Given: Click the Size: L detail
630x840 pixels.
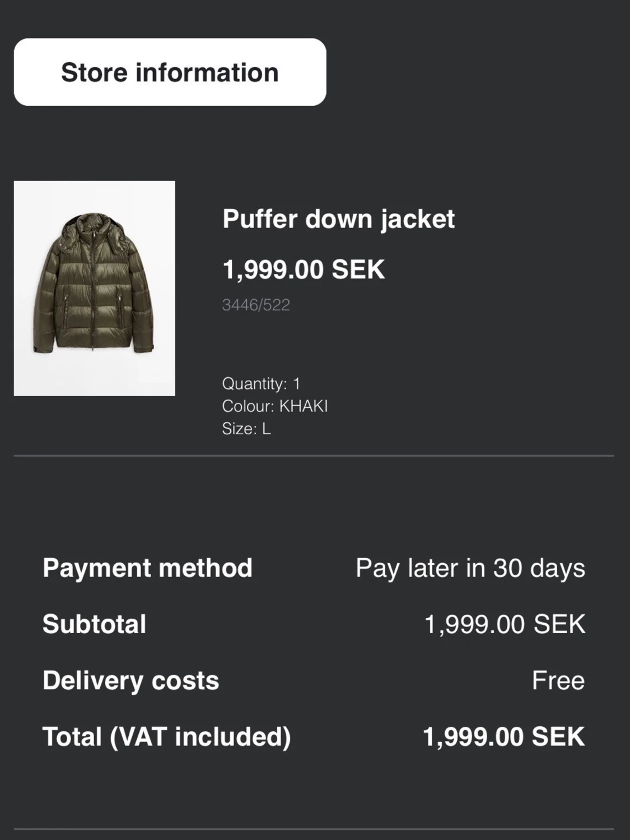Looking at the screenshot, I should [246, 429].
